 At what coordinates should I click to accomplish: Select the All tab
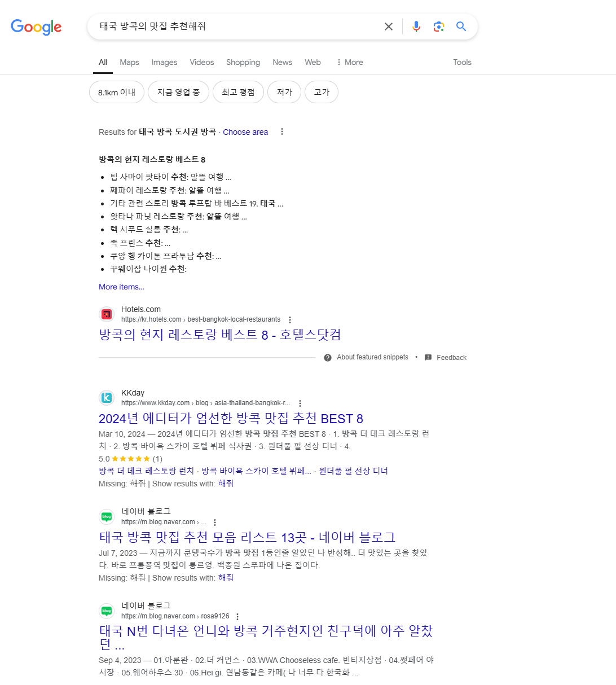(103, 63)
